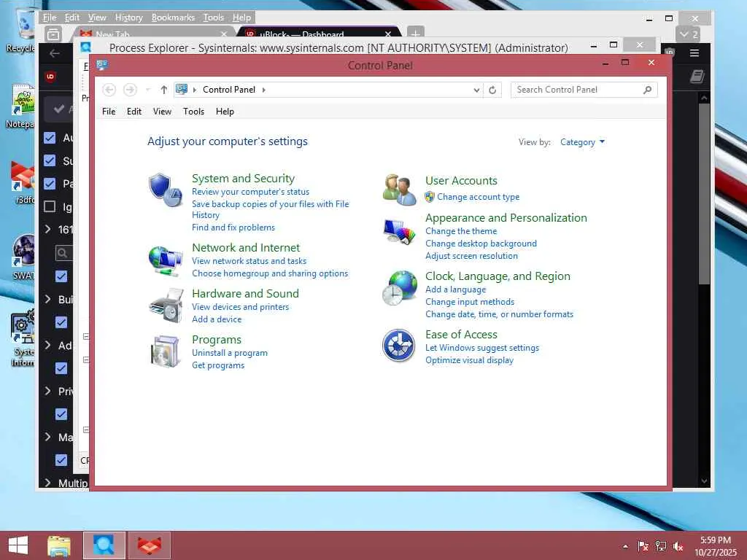Open User Accounts people icon
This screenshot has width=747, height=560.
point(399,189)
